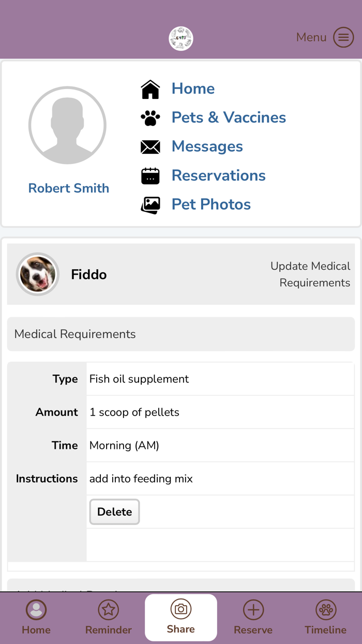Click the user profile avatar placeholder
The image size is (362, 644).
tap(68, 125)
